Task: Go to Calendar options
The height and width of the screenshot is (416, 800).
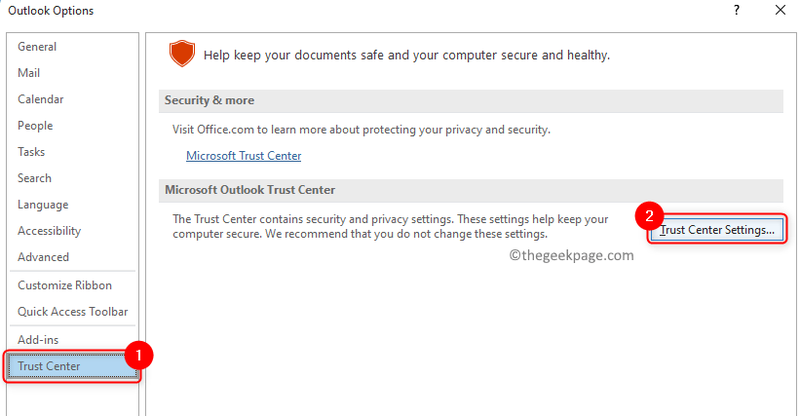Action: 72,99
